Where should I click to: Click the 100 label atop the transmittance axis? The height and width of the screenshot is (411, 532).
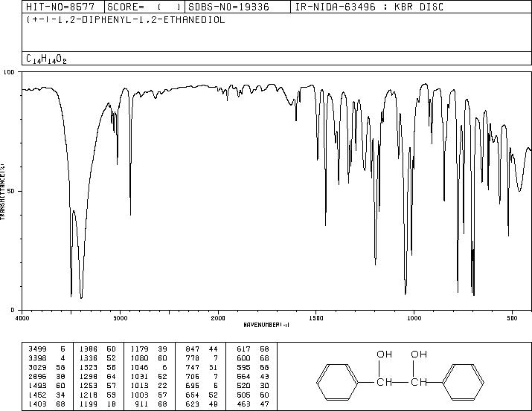(x=10, y=72)
